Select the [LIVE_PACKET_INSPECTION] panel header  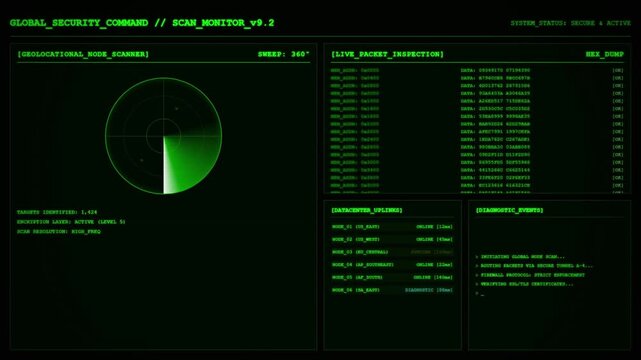click(387, 54)
